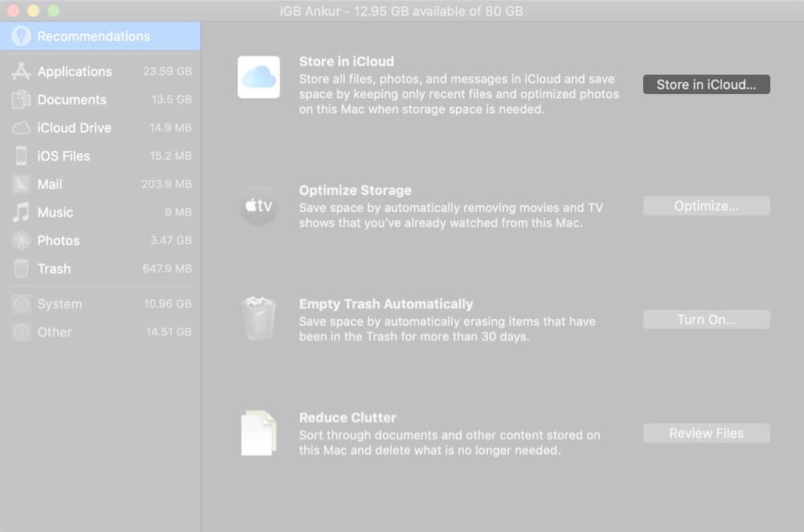The width and height of the screenshot is (804, 532).
Task: Click the 647.9 MB Trash size
Action: click(x=167, y=268)
